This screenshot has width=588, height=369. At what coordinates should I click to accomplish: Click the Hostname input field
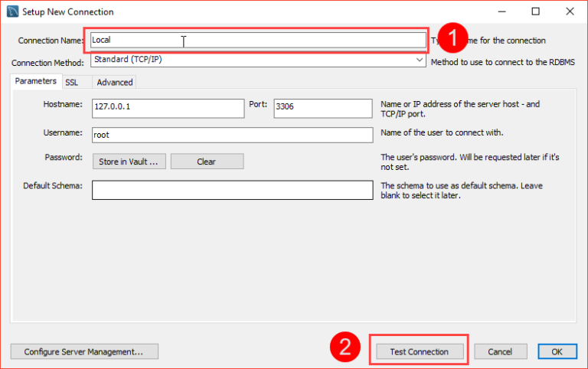[x=168, y=108]
